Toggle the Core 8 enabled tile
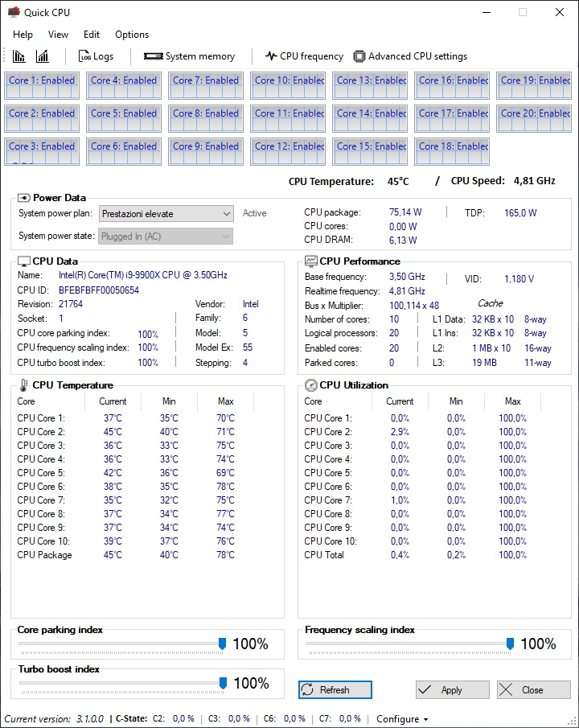The width and height of the screenshot is (579, 728). pyautogui.click(x=206, y=117)
